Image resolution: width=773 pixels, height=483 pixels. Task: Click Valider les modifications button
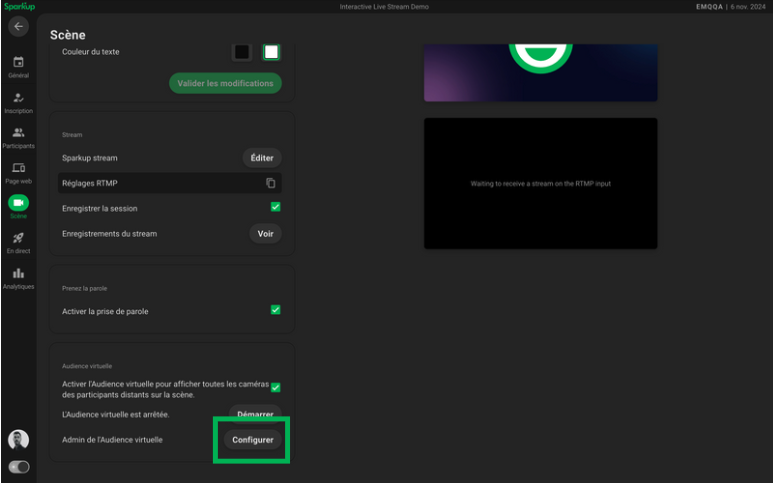coord(225,83)
